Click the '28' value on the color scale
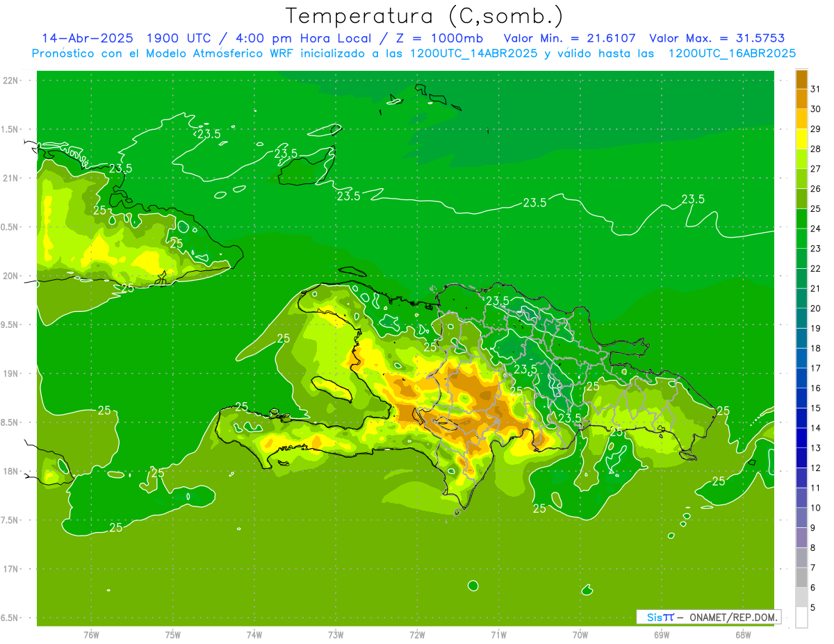 coord(817,148)
